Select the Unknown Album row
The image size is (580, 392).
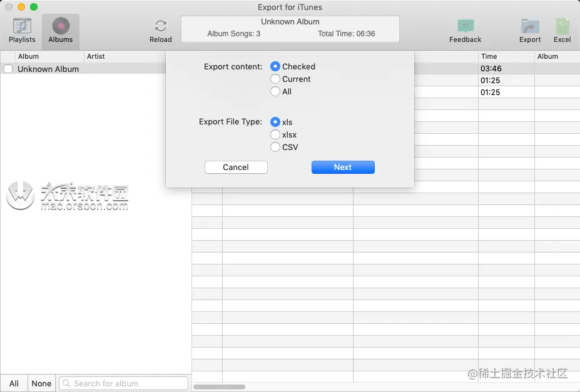pos(83,69)
